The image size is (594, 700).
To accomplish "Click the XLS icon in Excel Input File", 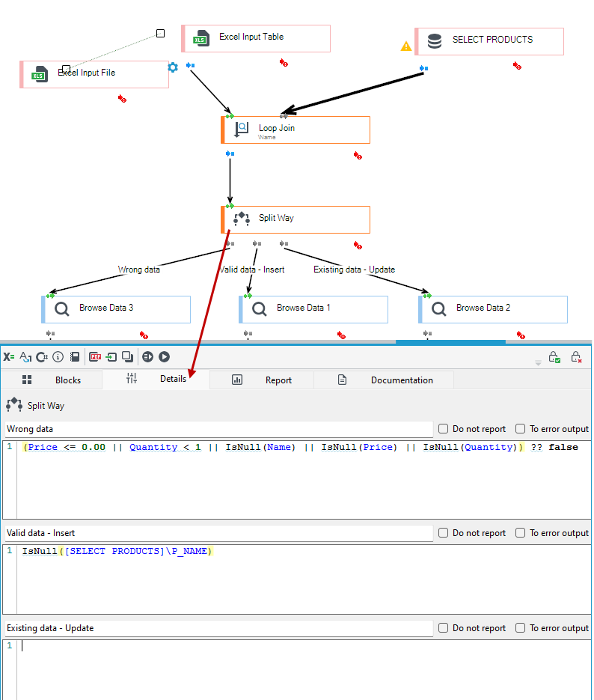I will [40, 74].
